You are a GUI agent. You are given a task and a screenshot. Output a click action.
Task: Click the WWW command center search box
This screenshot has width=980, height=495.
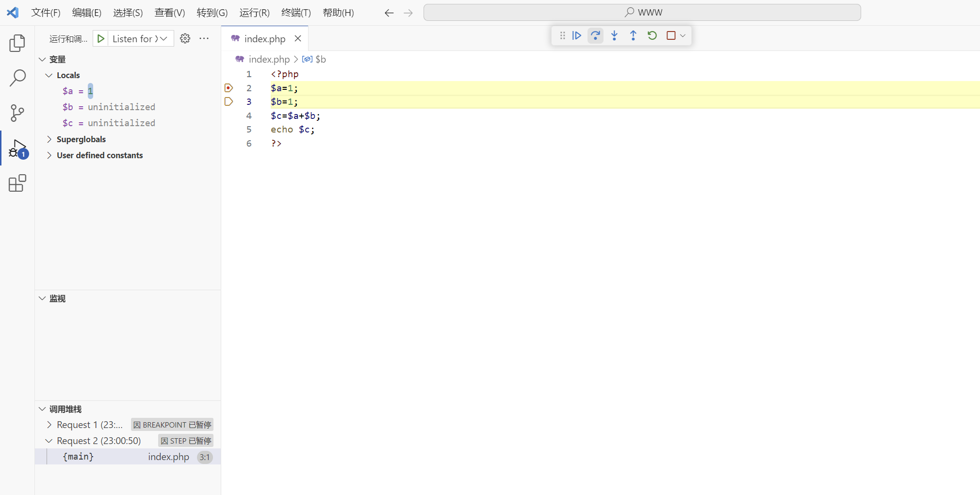coord(642,13)
